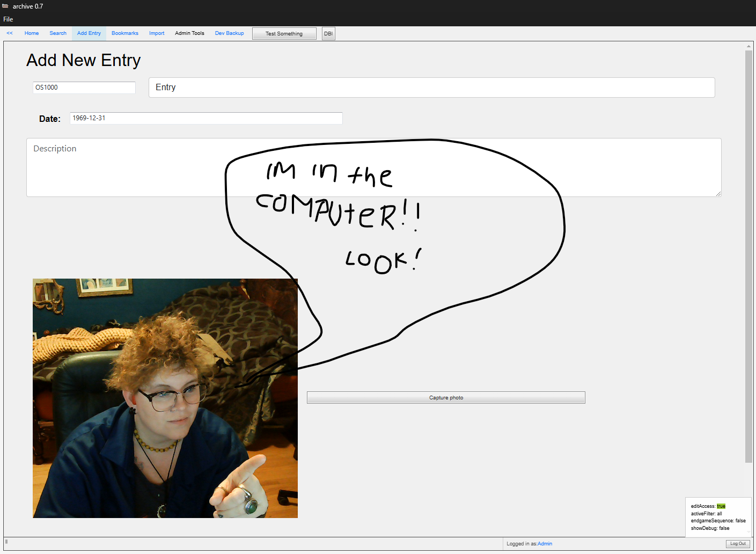Click the DBI button

point(328,34)
